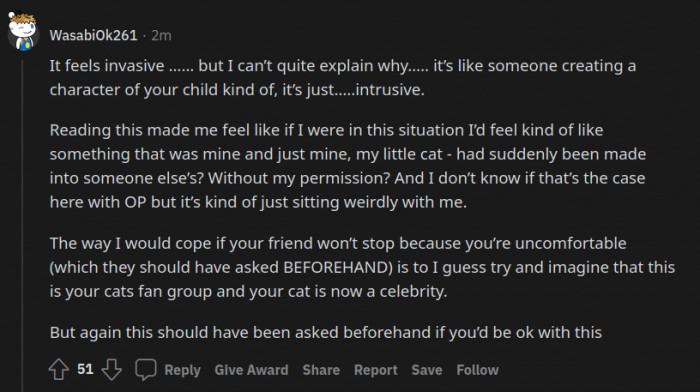Report WasabiOk261's comment
The height and width of the screenshot is (392, 700).
pyautogui.click(x=375, y=370)
